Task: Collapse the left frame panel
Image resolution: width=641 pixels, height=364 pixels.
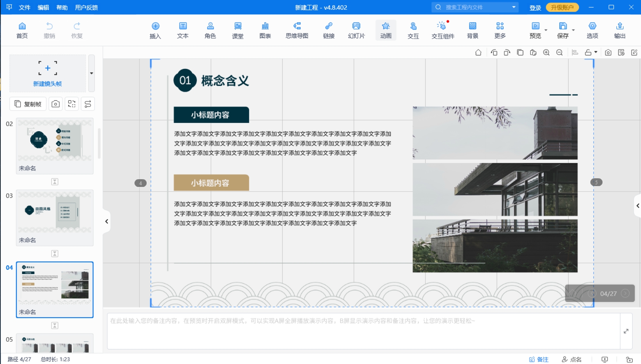Action: tap(107, 222)
